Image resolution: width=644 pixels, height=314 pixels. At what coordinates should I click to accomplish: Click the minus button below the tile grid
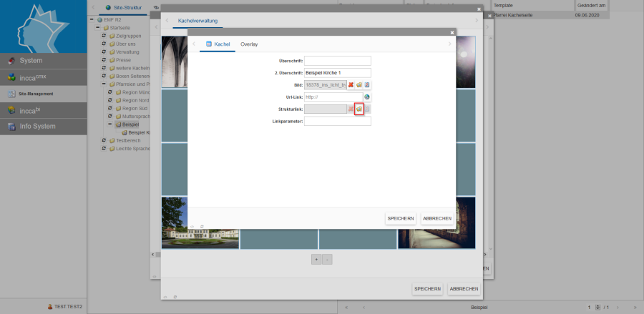coord(327,259)
